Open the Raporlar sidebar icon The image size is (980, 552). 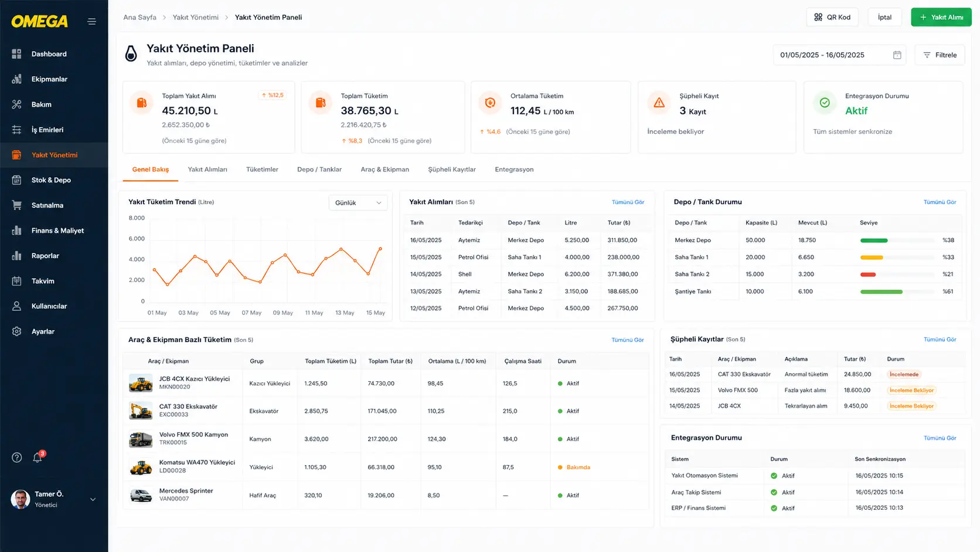[x=16, y=256]
